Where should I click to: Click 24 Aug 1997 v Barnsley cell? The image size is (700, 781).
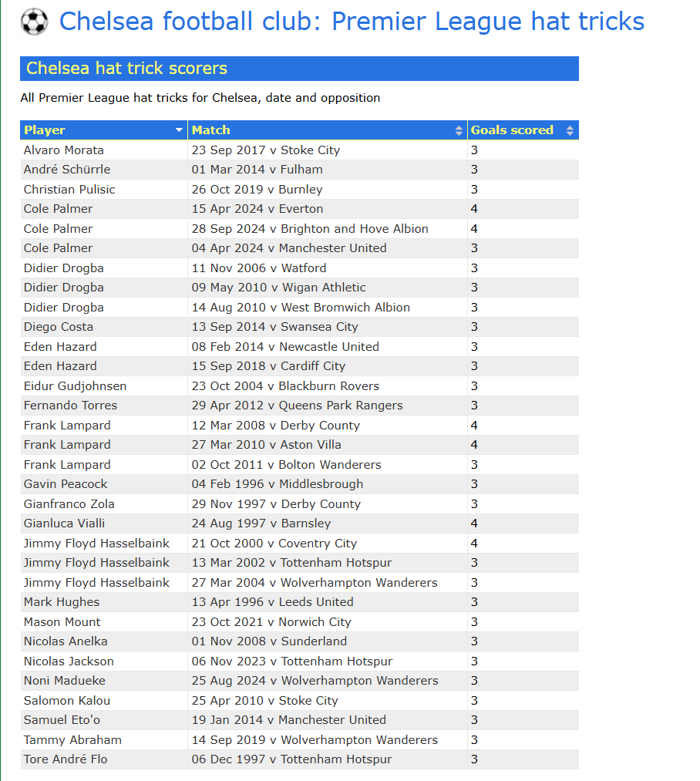328,523
